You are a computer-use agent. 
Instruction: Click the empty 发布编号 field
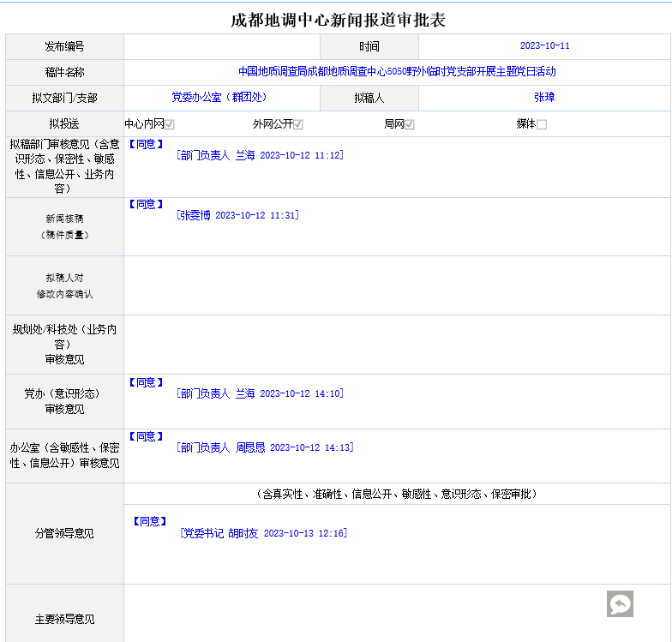coord(222,46)
